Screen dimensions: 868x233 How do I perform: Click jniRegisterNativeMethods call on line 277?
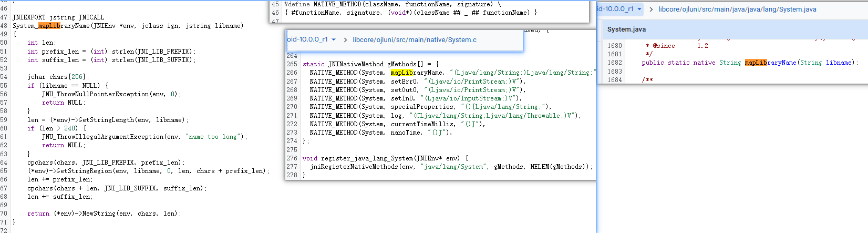tap(355, 167)
